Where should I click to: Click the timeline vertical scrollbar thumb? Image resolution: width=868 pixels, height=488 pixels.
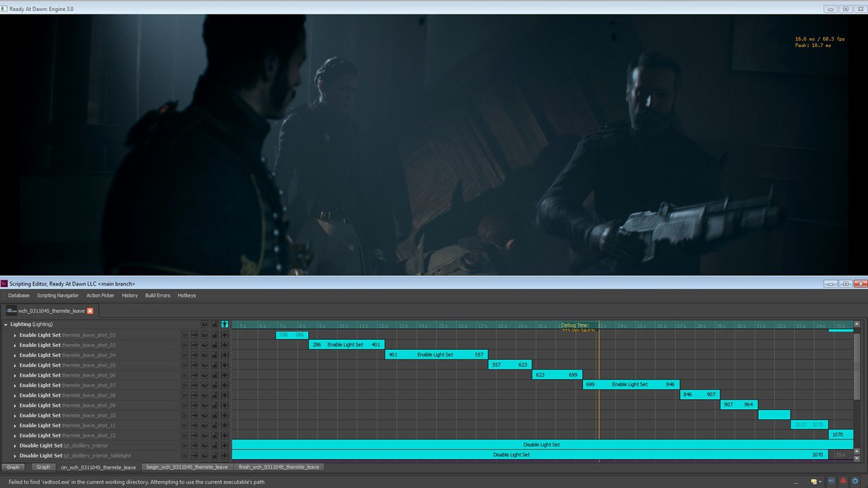point(857,369)
